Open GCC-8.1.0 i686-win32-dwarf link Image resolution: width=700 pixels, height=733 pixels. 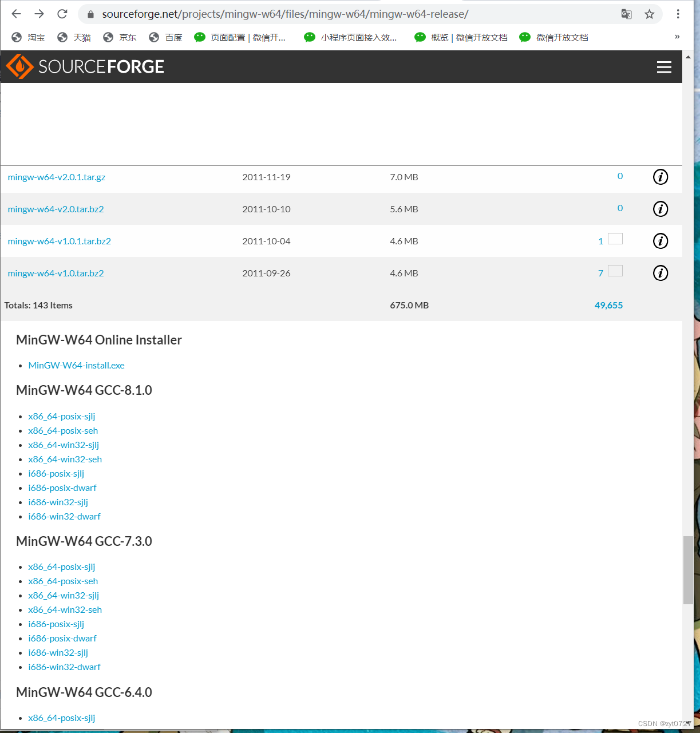[x=64, y=517]
